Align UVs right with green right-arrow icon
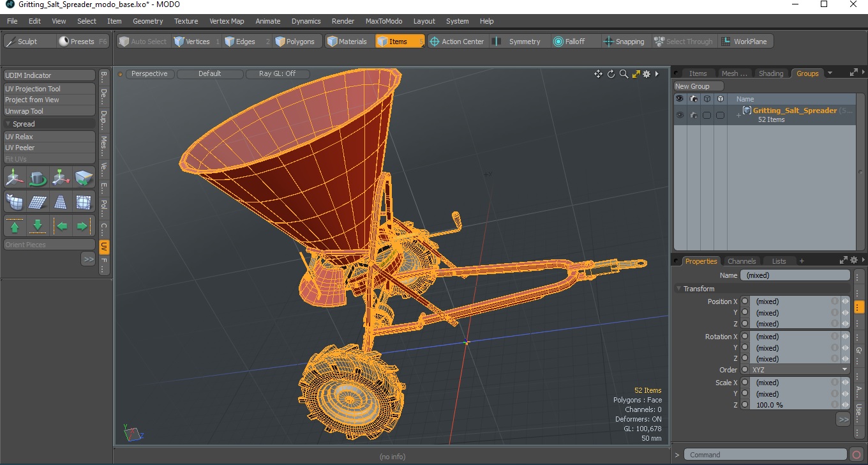Viewport: 868px width, 465px height. click(x=84, y=225)
